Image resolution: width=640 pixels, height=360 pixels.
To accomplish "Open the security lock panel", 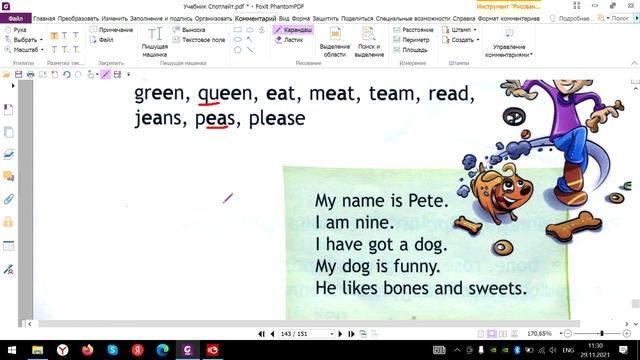I will 8,222.
